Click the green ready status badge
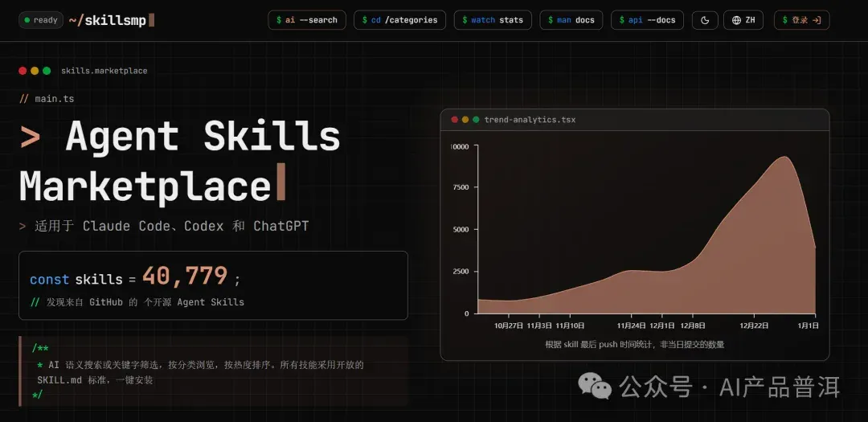 coord(41,20)
